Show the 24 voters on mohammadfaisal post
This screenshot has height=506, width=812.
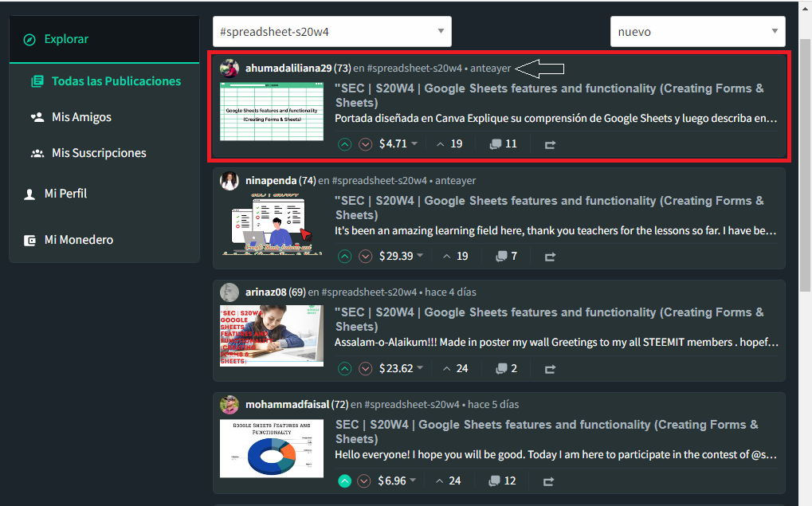(x=448, y=481)
